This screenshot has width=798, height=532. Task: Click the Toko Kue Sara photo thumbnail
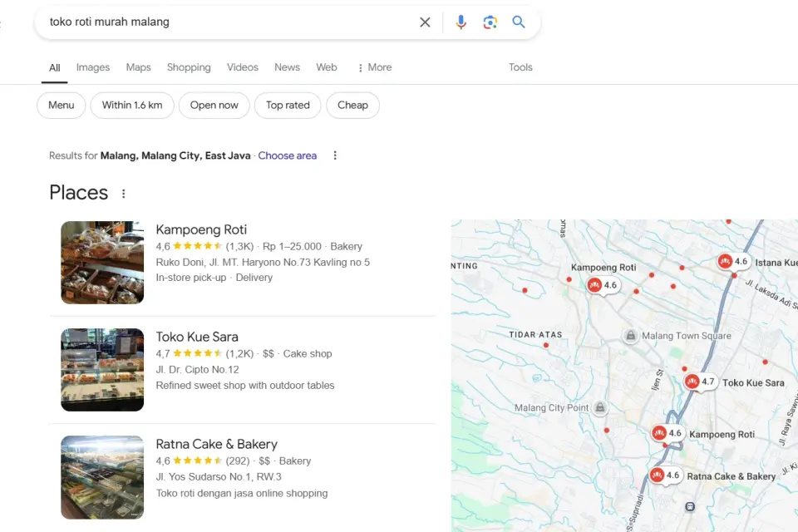click(x=102, y=370)
